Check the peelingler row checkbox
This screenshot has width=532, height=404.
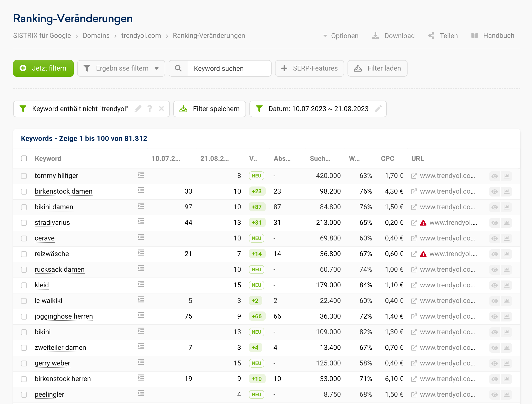pyautogui.click(x=24, y=395)
